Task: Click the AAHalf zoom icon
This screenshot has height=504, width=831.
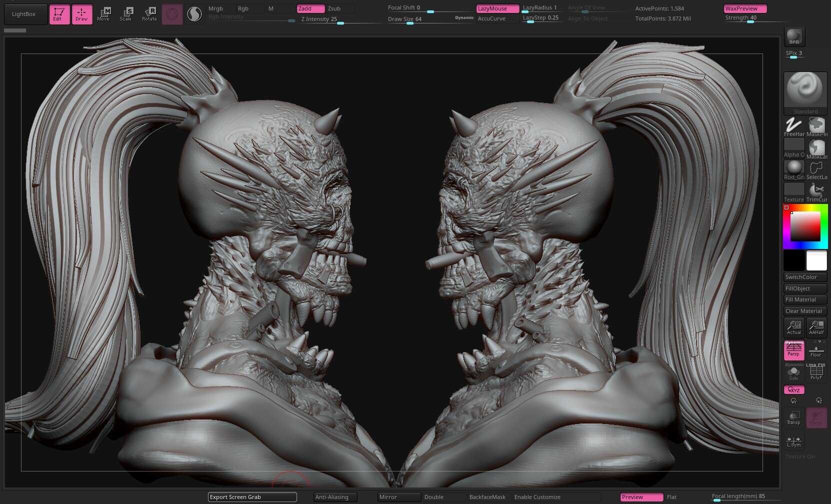Action: click(x=816, y=327)
